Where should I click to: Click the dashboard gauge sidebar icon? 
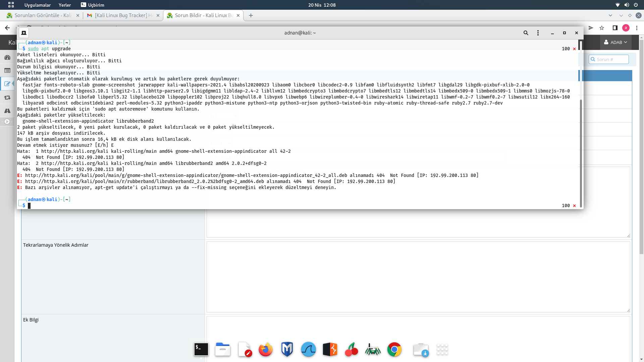7,57
